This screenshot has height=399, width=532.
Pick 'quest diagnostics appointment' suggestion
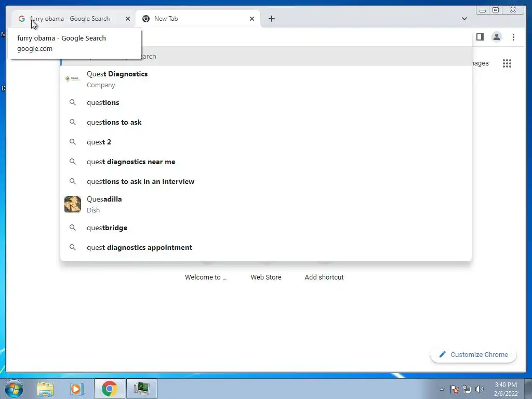pyautogui.click(x=266, y=247)
